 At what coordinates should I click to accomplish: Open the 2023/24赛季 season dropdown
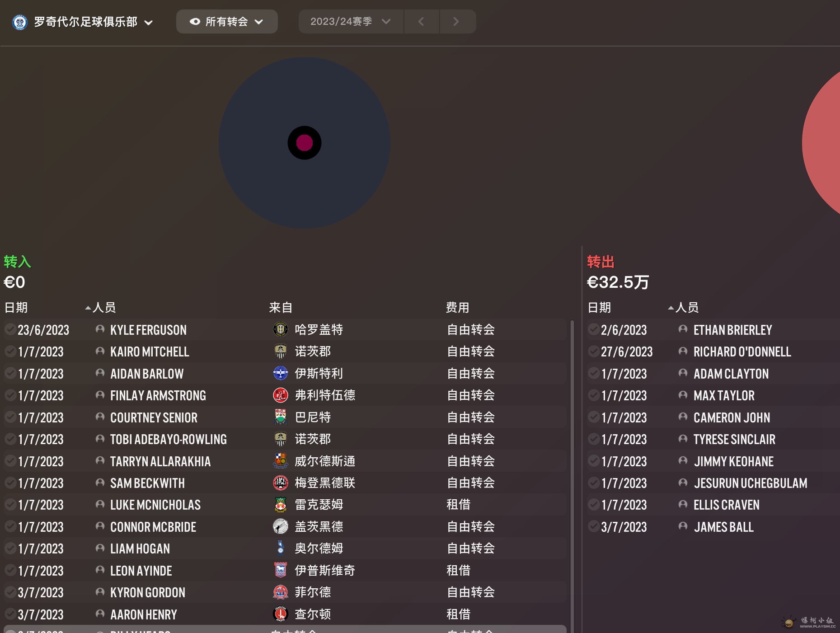(351, 21)
